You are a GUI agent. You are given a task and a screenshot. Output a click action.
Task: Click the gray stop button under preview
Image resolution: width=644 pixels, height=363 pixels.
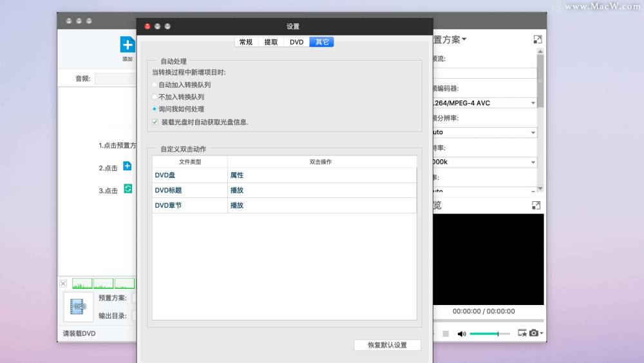tap(446, 333)
